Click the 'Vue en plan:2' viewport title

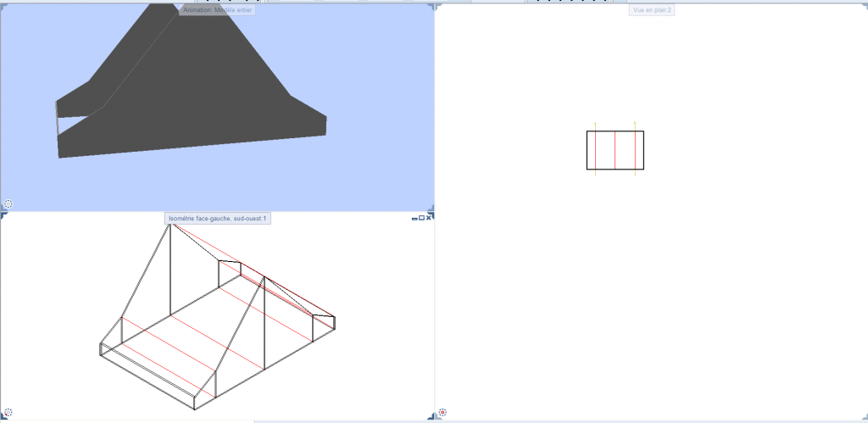pos(652,10)
